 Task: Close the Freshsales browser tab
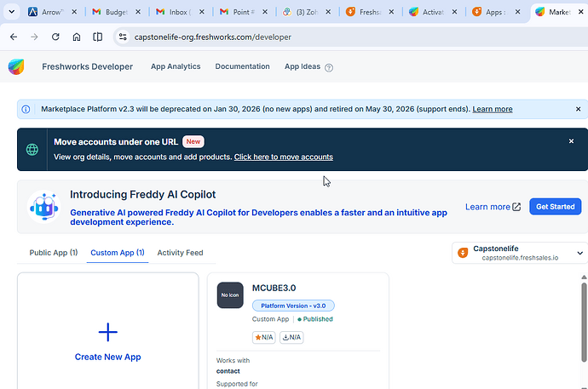click(391, 12)
